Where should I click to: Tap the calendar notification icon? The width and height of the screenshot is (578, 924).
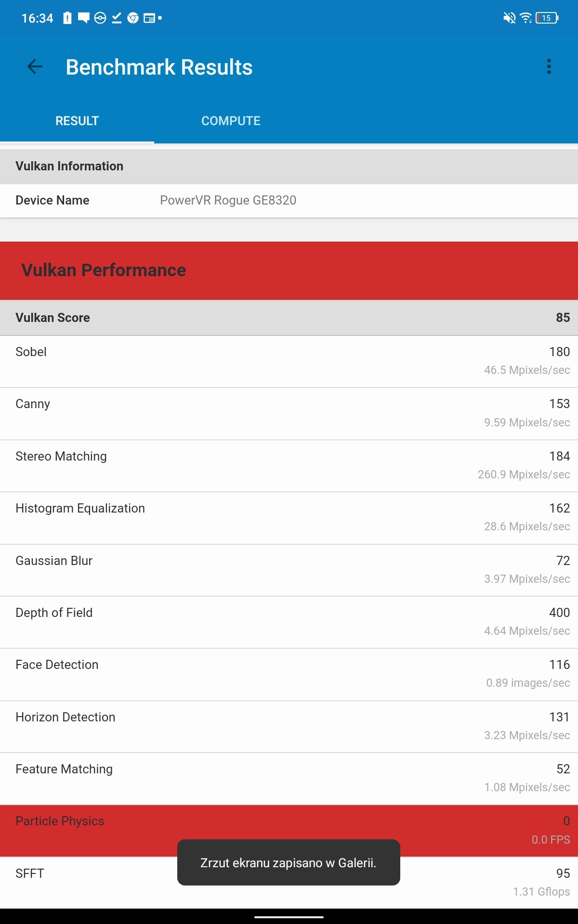click(149, 18)
